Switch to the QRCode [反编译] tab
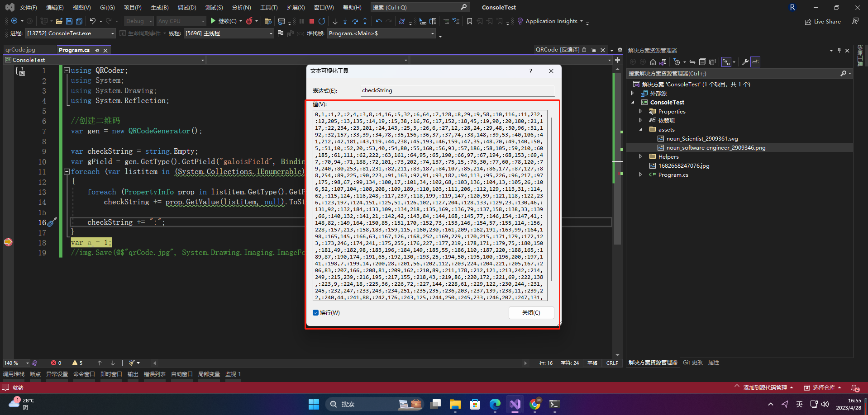Screen dimensions: 868x415 (557, 50)
